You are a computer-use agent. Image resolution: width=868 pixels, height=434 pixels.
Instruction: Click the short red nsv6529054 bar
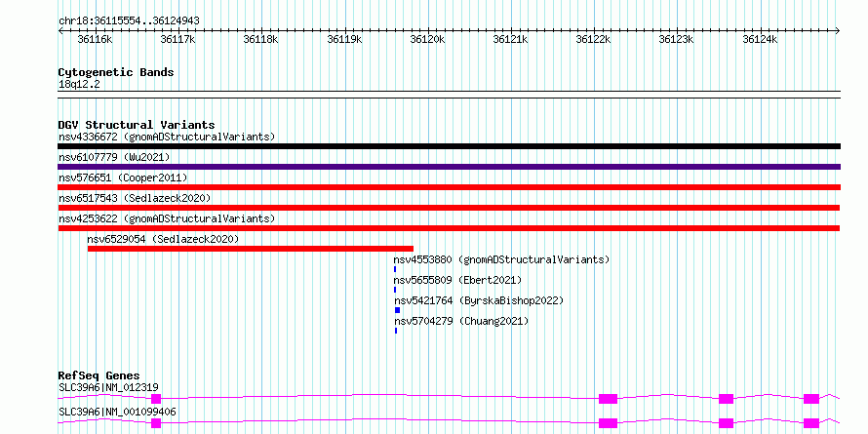[x=251, y=249]
